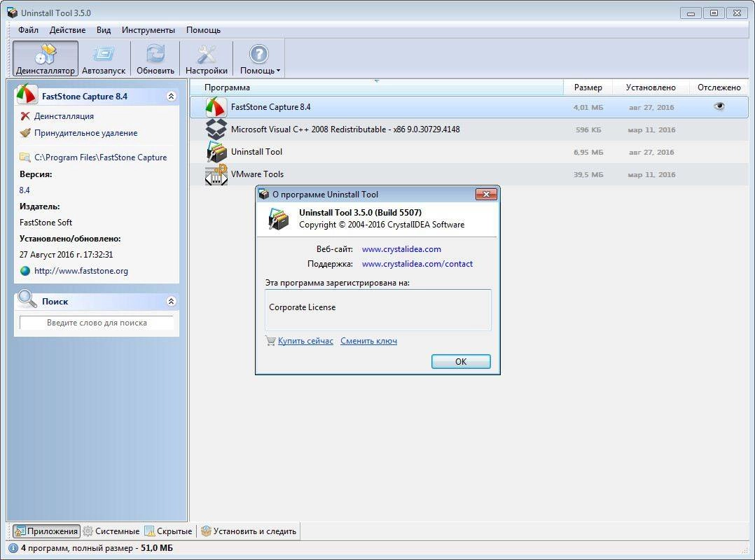Click the 596 КБ size cell

click(588, 130)
